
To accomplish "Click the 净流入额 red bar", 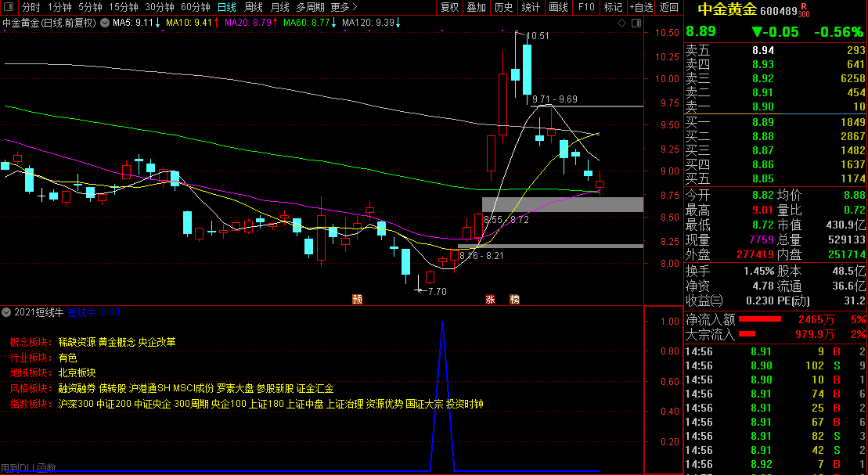I will 760,319.
